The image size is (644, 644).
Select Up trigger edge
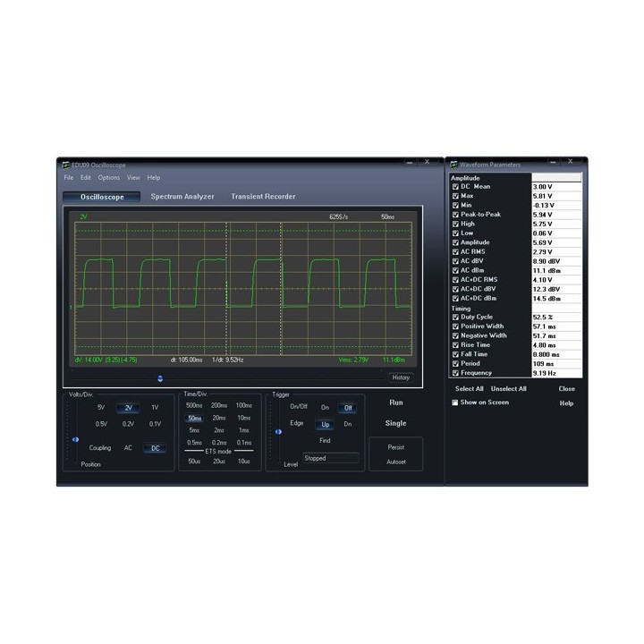point(325,424)
